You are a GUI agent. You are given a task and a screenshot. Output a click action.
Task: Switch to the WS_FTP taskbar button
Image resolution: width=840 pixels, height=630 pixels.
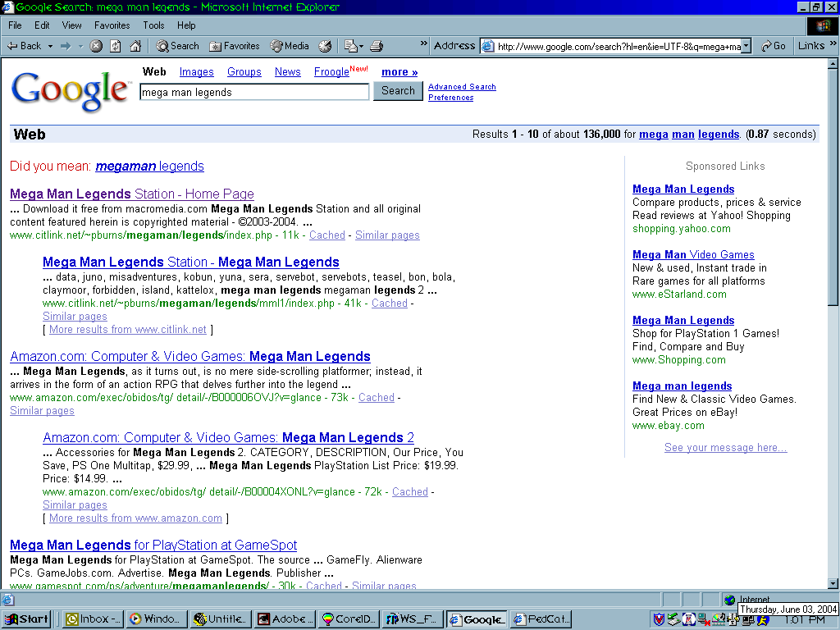[x=413, y=619]
